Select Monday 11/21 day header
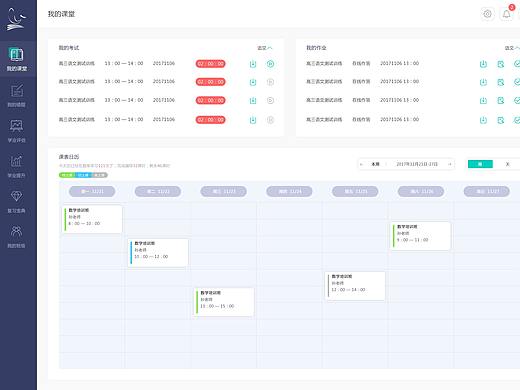Screen dimensions: 520x390 pyautogui.click(x=92, y=191)
